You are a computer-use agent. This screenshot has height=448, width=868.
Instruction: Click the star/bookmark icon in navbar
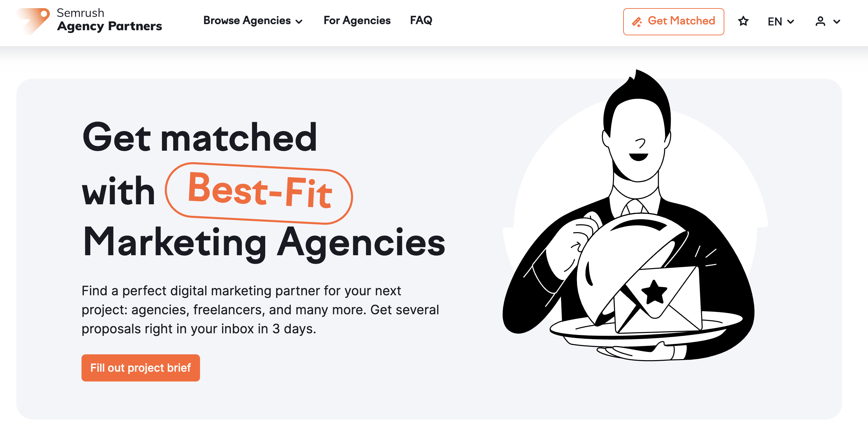coord(743,21)
